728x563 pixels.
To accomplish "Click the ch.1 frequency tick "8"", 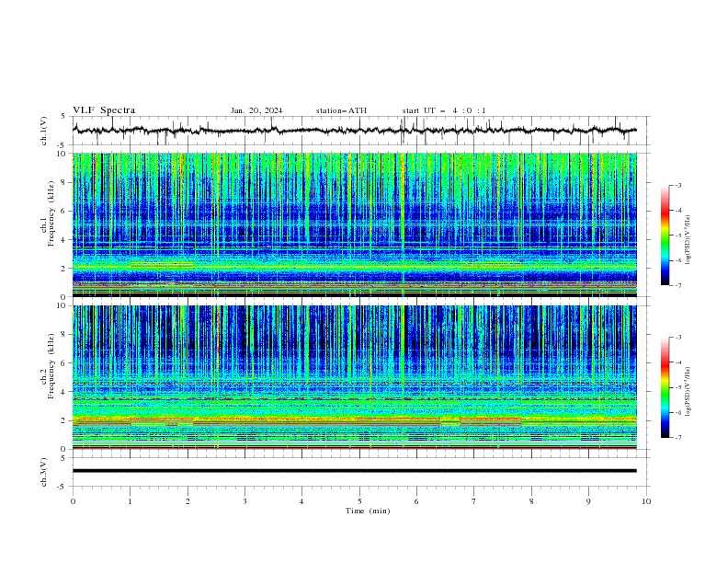I will click(64, 182).
